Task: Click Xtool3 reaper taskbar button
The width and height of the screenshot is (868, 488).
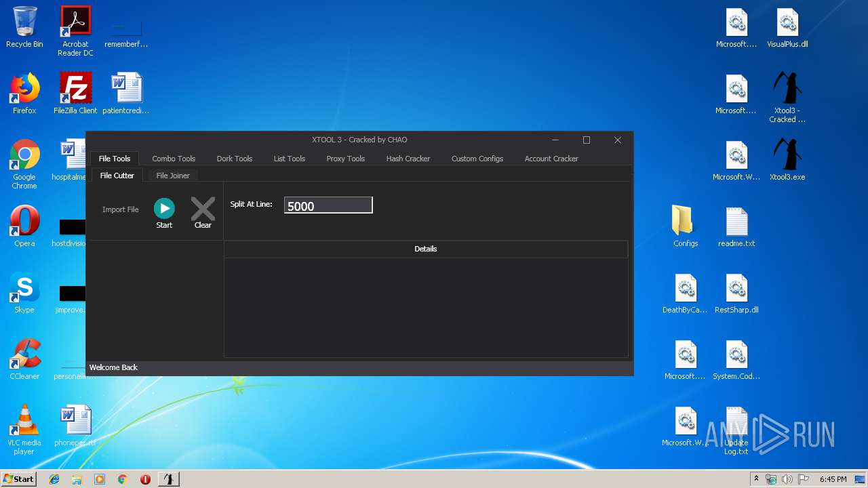Action: pyautogui.click(x=169, y=479)
